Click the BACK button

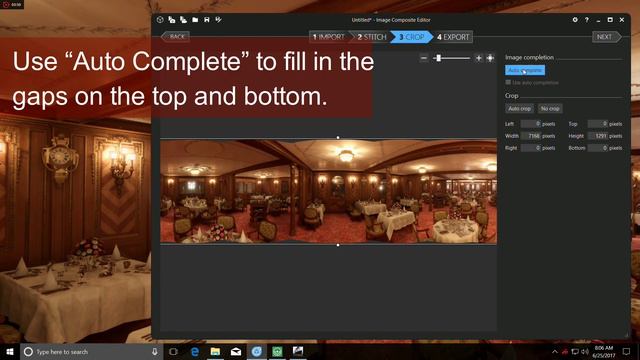(176, 37)
